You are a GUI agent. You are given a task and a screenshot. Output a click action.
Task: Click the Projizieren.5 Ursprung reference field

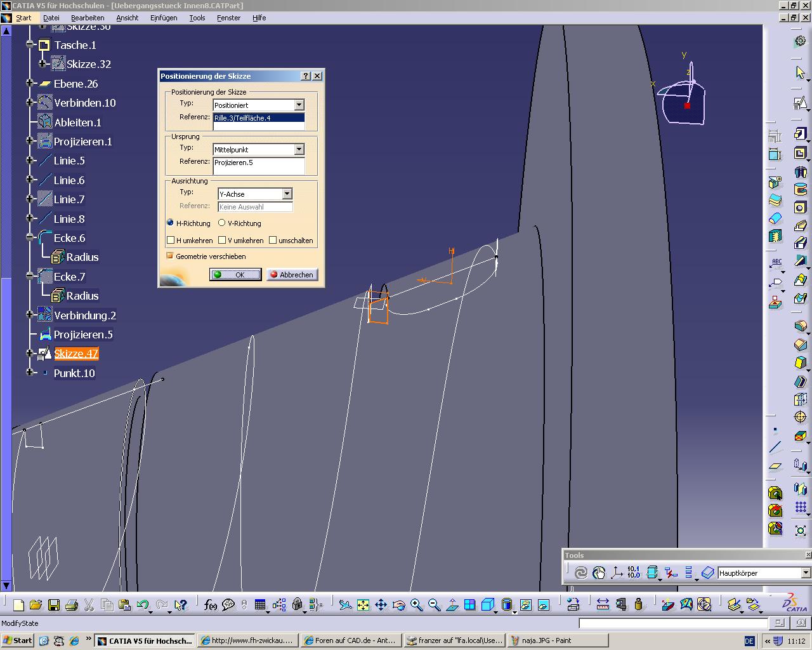coord(259,166)
